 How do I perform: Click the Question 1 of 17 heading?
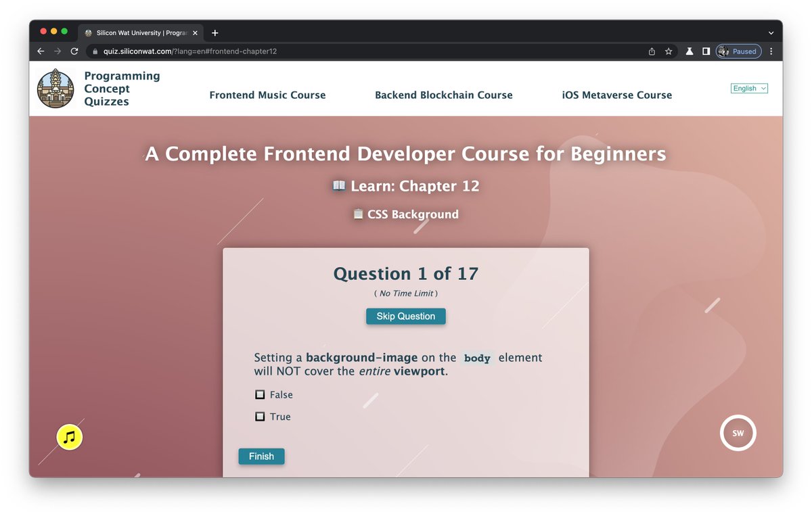point(406,274)
